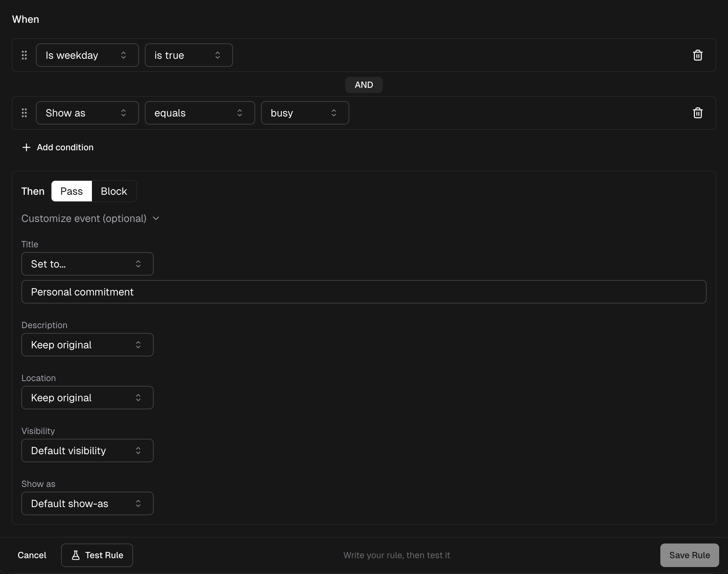Click the Test Rule button
The image size is (728, 574).
click(97, 555)
